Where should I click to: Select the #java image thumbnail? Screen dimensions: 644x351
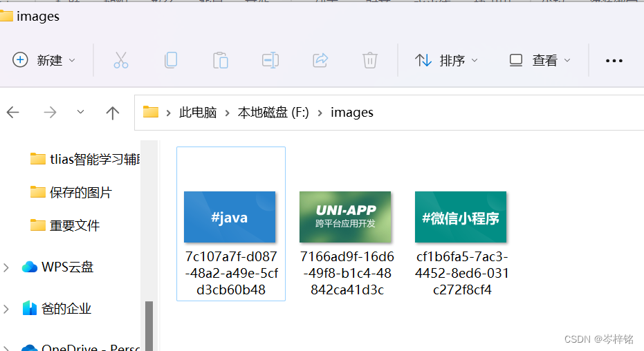[x=230, y=217]
